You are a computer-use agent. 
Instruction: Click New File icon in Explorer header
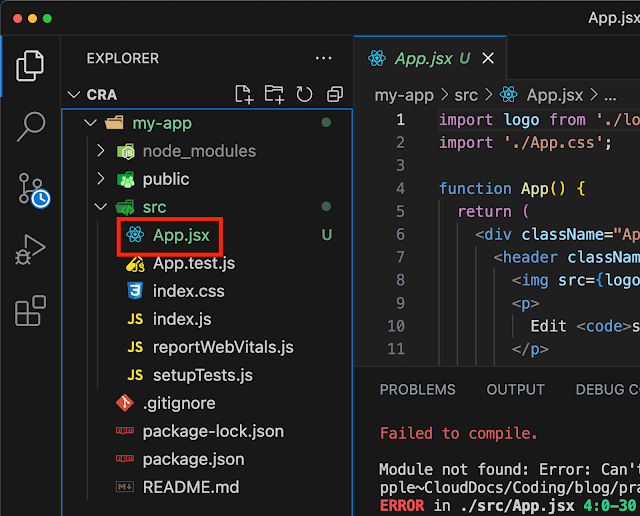(x=243, y=95)
